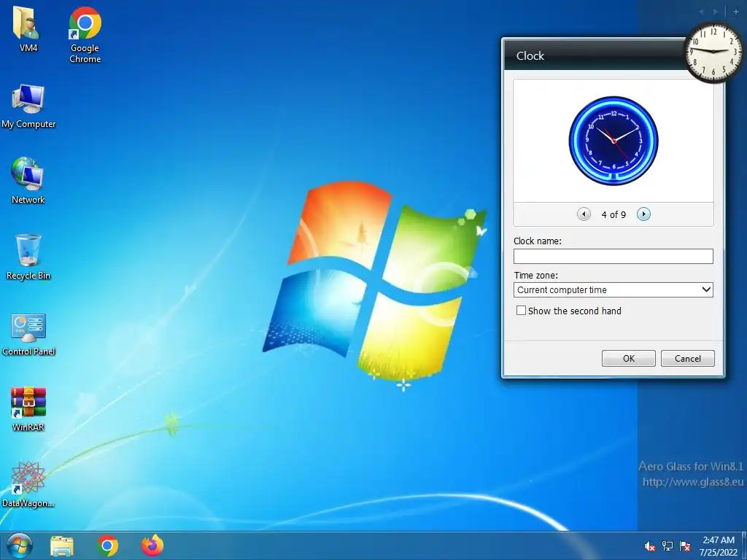This screenshot has width=747, height=560.
Task: Confirm clock settings with OK
Action: pyautogui.click(x=628, y=359)
